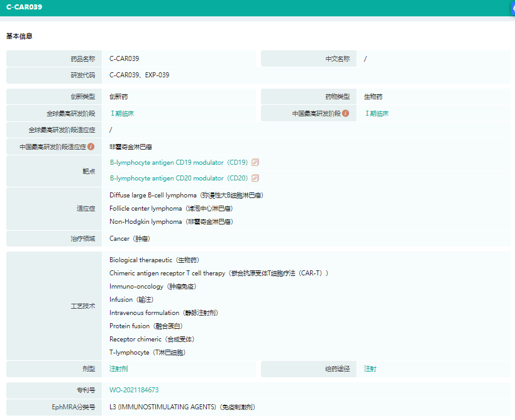Image resolution: width=515 pixels, height=420 pixels.
Task: Click the icon after CD19 modulator target
Action: click(x=255, y=162)
